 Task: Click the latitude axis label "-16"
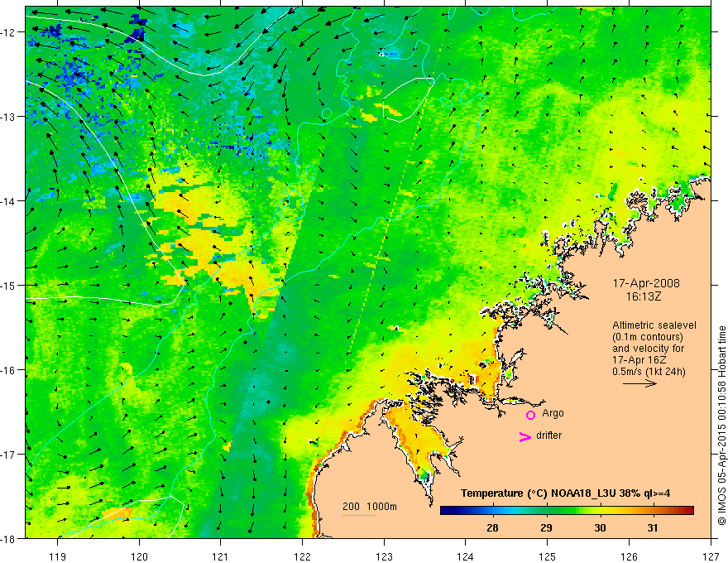coord(9,370)
